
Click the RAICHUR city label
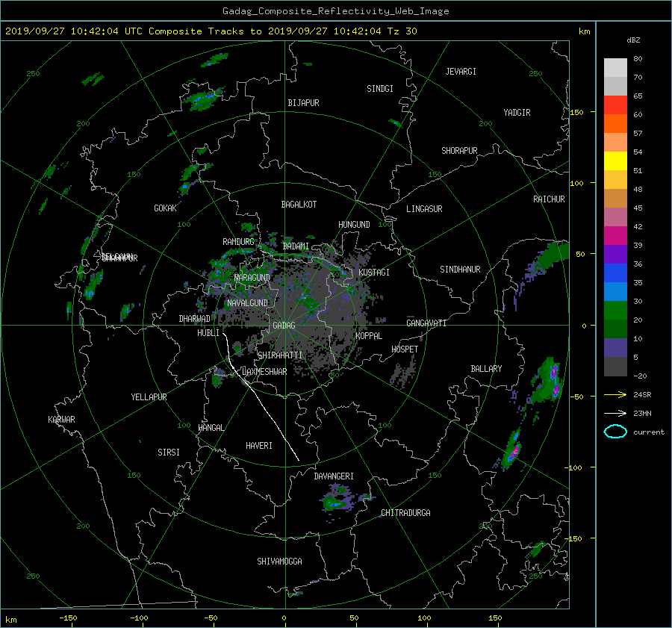click(x=549, y=199)
